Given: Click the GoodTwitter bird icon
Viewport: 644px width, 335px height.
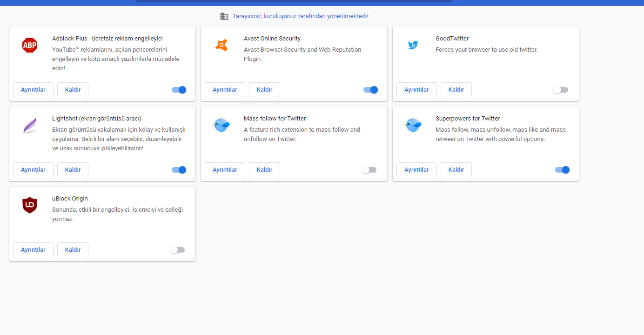Looking at the screenshot, I should (x=413, y=45).
